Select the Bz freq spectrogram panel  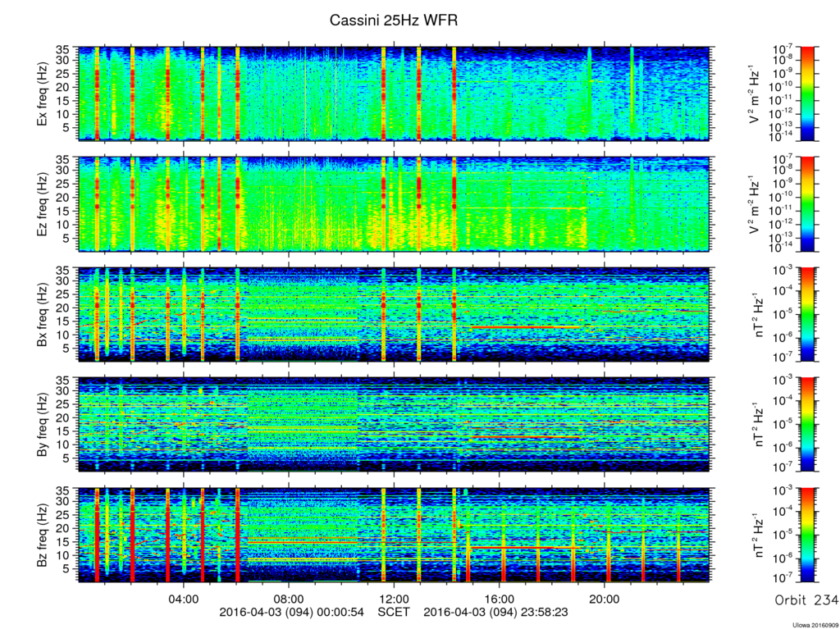[395, 535]
